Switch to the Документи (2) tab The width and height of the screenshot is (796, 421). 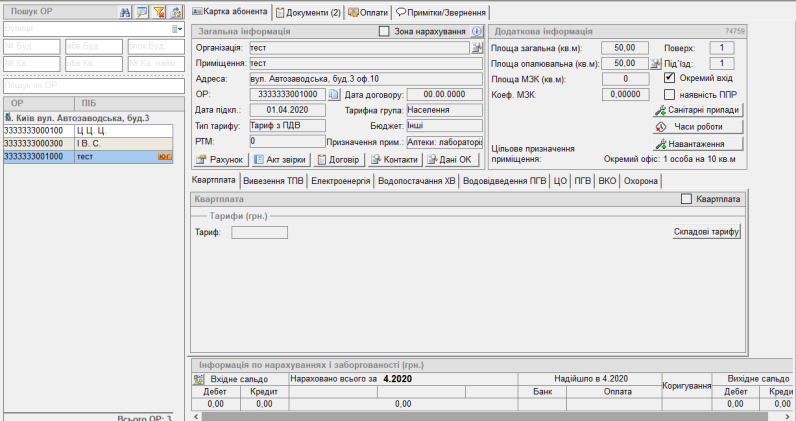[x=310, y=12]
